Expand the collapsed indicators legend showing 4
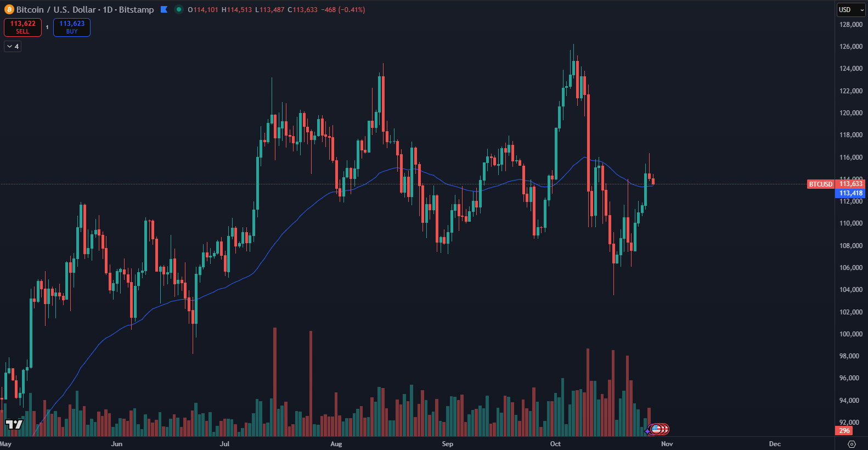 coord(13,47)
